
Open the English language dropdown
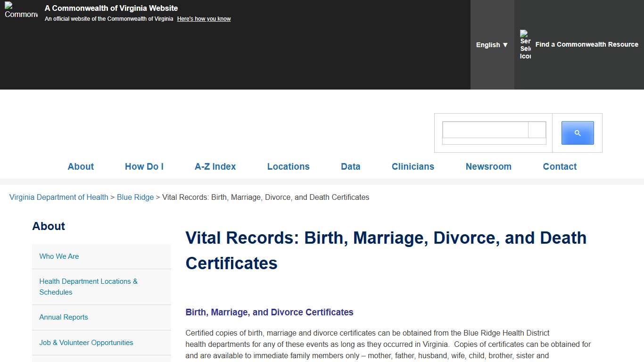coord(492,44)
